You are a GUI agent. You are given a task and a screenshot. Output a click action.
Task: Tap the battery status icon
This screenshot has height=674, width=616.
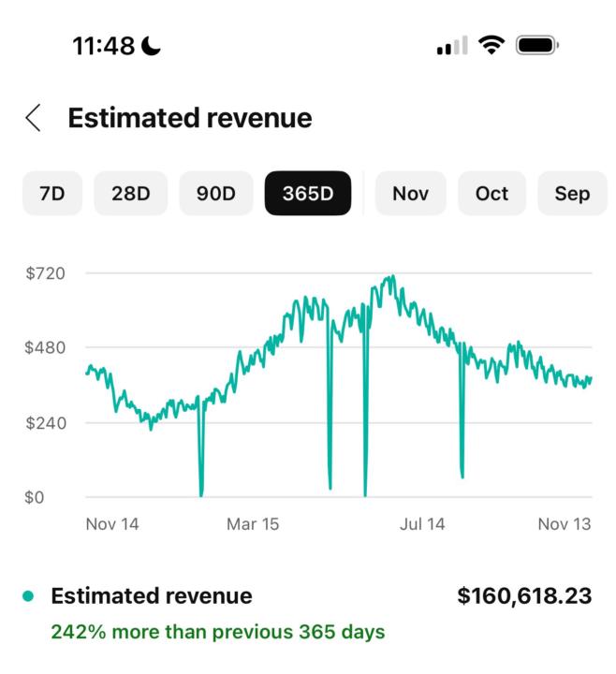tap(536, 45)
